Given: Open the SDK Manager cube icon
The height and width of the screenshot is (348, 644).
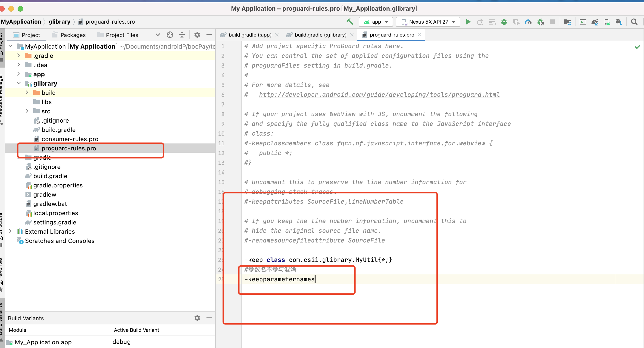Looking at the screenshot, I should coord(619,22).
